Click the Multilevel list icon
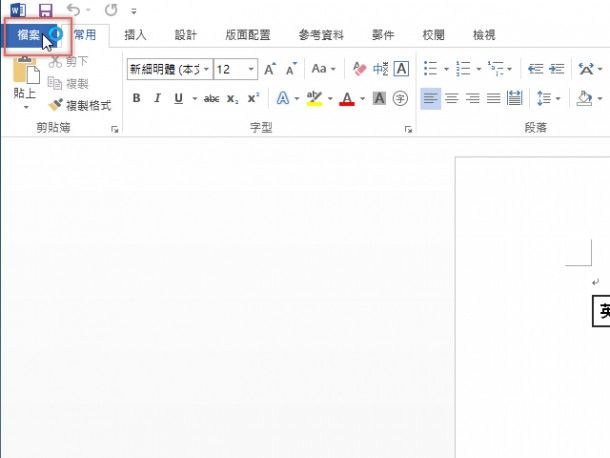 pyautogui.click(x=495, y=69)
